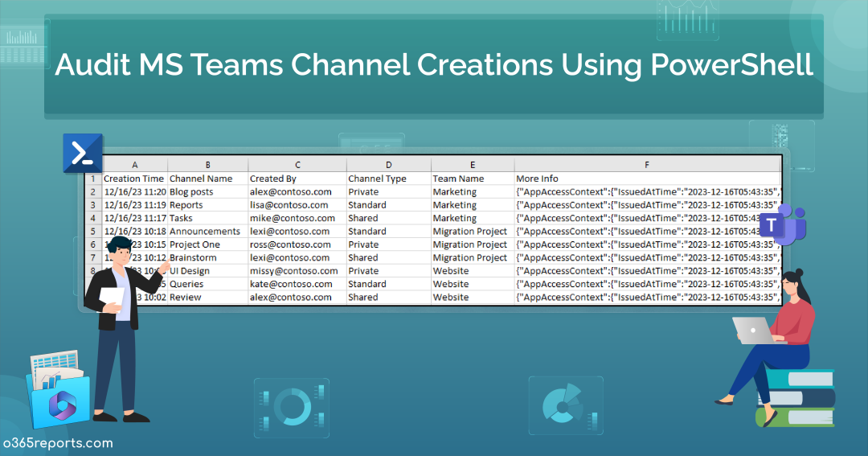
Task: Select the "12/16/23 11:17" creation time cell
Action: click(x=135, y=218)
